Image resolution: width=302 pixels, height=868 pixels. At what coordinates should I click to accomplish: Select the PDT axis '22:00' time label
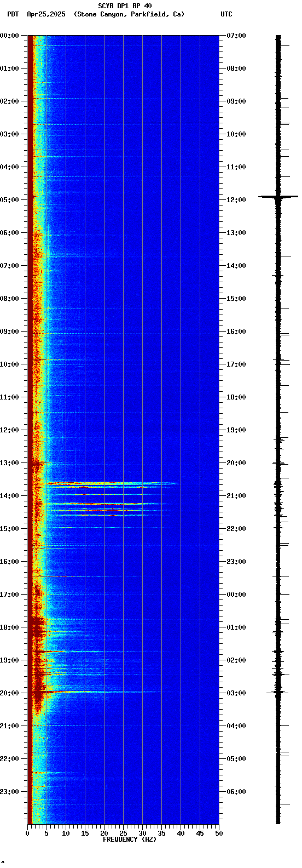click(9, 759)
